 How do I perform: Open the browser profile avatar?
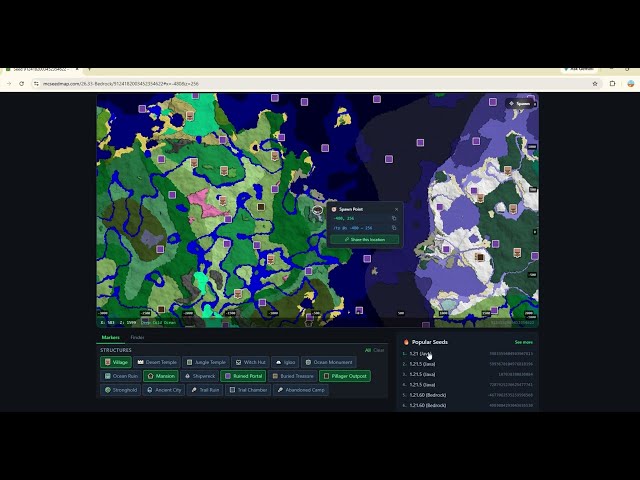(631, 84)
